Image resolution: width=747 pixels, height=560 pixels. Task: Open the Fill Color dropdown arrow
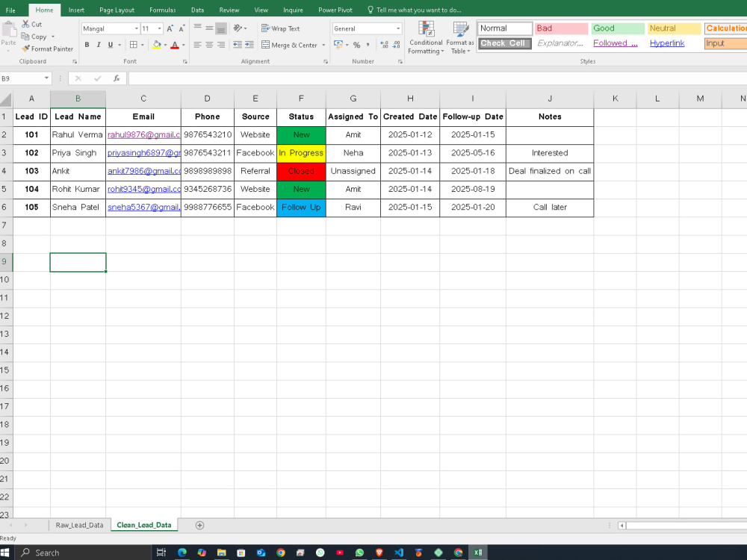pos(165,45)
